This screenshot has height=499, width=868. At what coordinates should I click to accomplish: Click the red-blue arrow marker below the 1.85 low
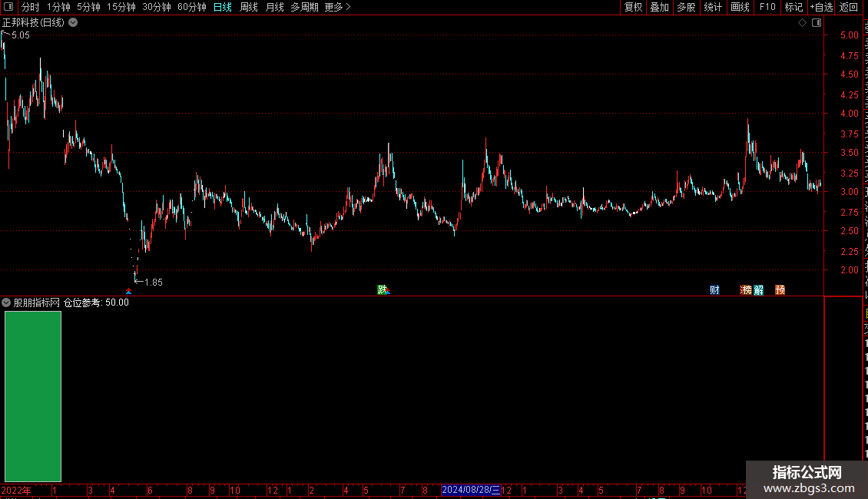[x=128, y=291]
